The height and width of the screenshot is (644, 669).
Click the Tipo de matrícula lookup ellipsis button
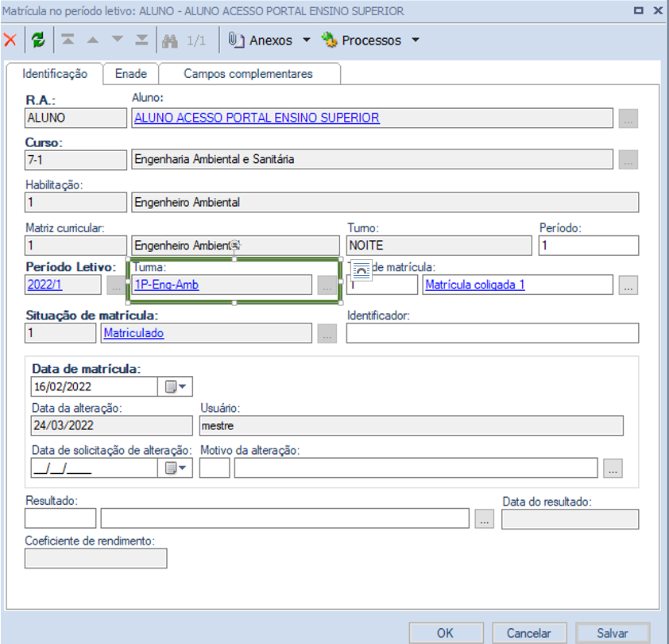click(x=628, y=285)
